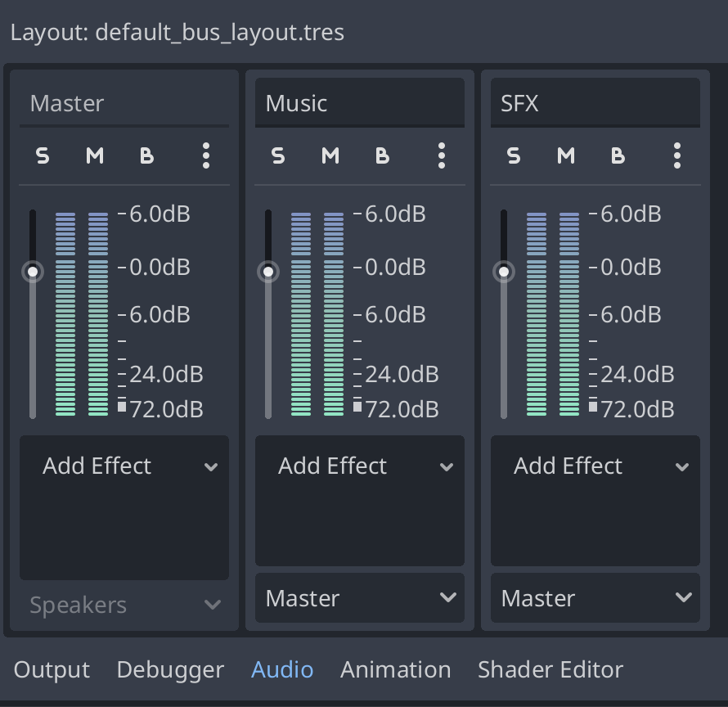This screenshot has height=707, width=728.
Task: Open the SFX bus output send dropdown
Action: tap(595, 598)
